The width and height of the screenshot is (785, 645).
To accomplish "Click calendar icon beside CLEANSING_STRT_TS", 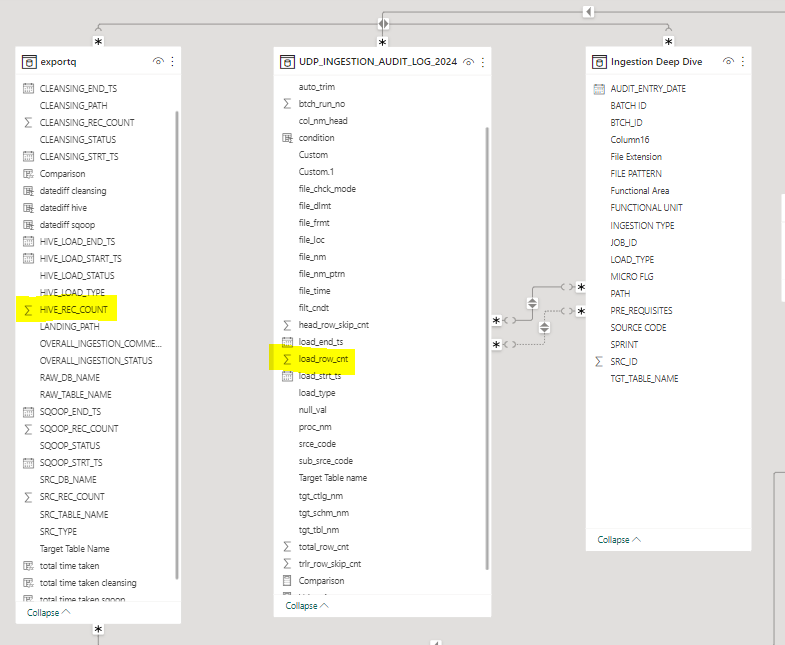I will (x=29, y=157).
